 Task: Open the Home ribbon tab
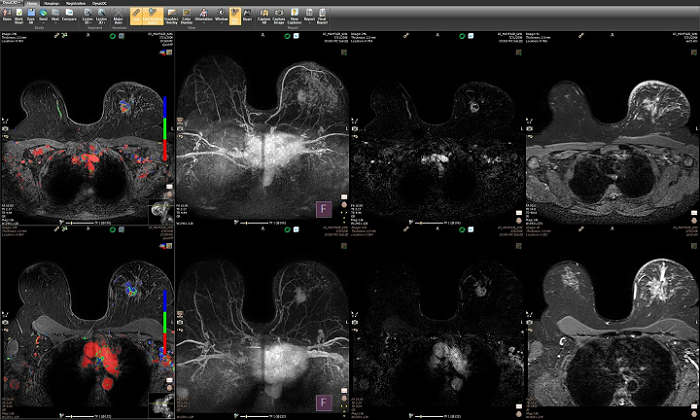click(31, 4)
